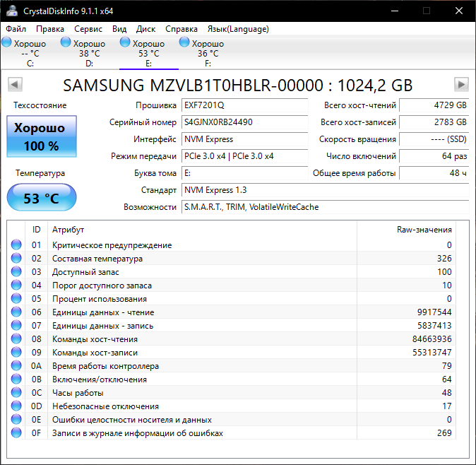Screen dimensions: 476x465
Task: Open the Сервис menu
Action: click(x=88, y=29)
